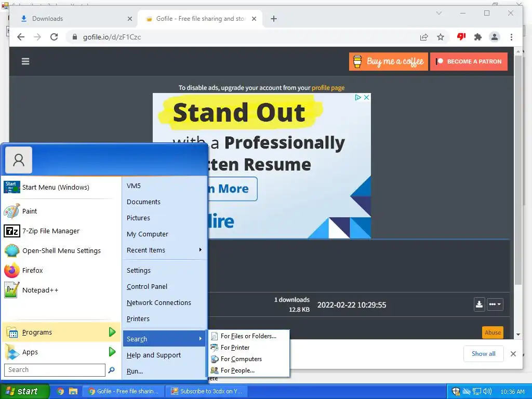Viewport: 532px width, 399px height.
Task: Click the file download icon button
Action: click(479, 304)
